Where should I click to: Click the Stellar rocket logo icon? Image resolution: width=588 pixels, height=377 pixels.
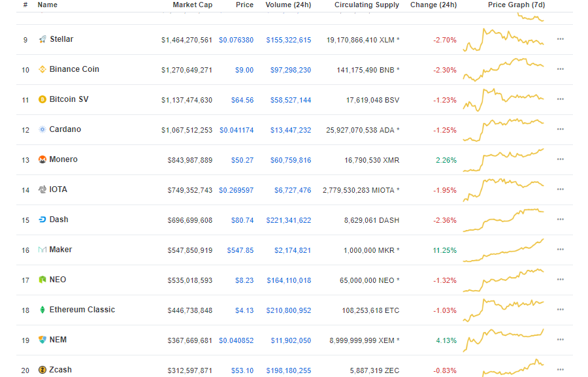click(x=42, y=39)
